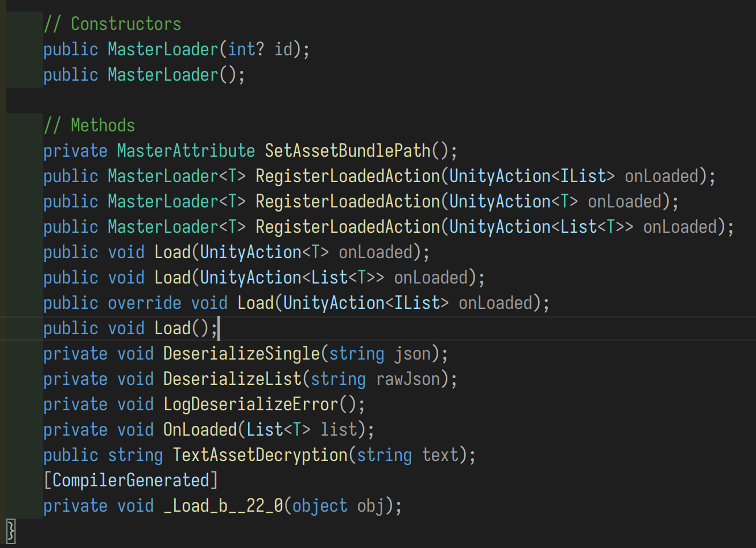The height and width of the screenshot is (548, 756).
Task: Click the int? type in constructor
Action: coord(246,50)
